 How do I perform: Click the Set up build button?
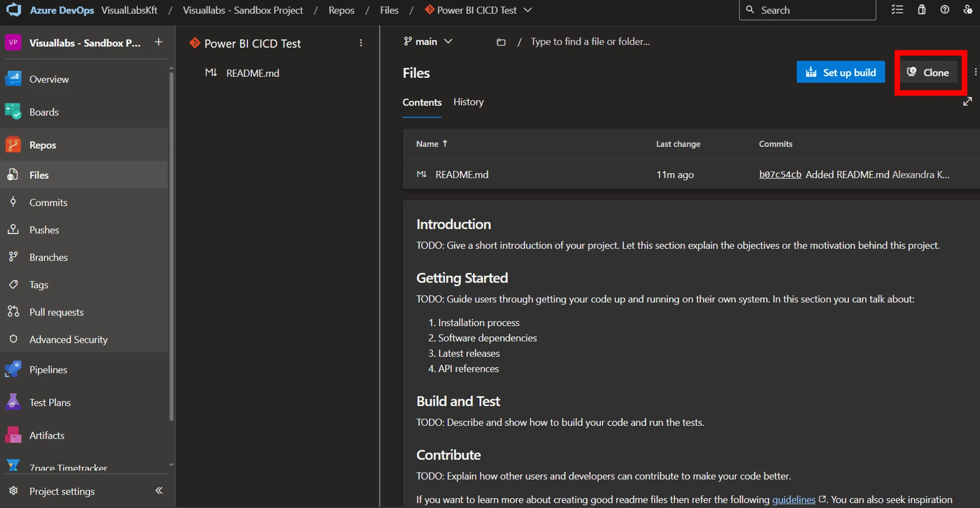pos(840,72)
